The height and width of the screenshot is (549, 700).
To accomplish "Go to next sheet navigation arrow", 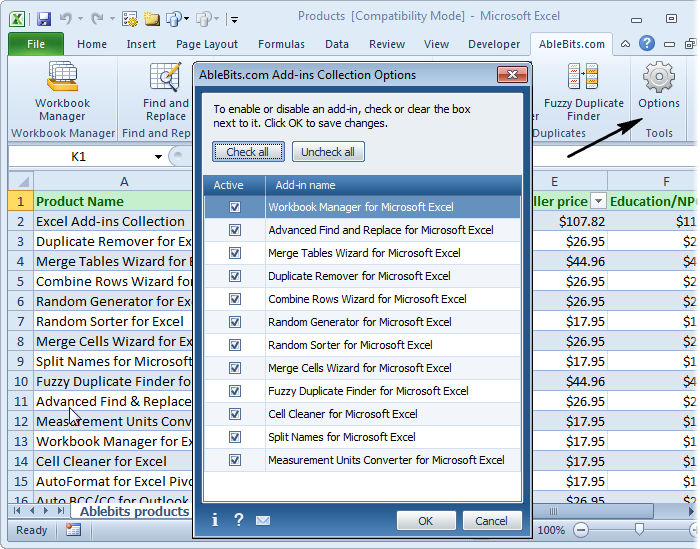I will [46, 511].
